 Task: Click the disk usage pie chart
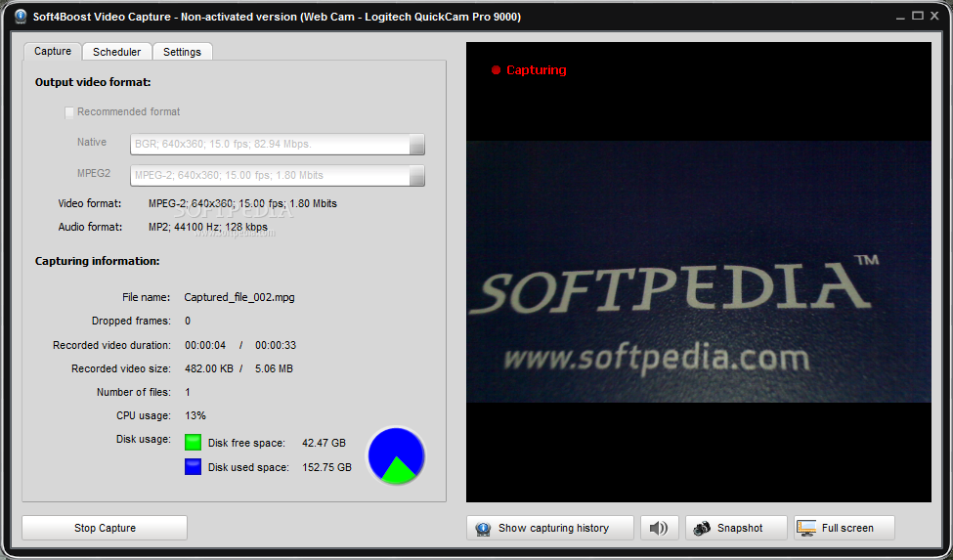point(396,455)
